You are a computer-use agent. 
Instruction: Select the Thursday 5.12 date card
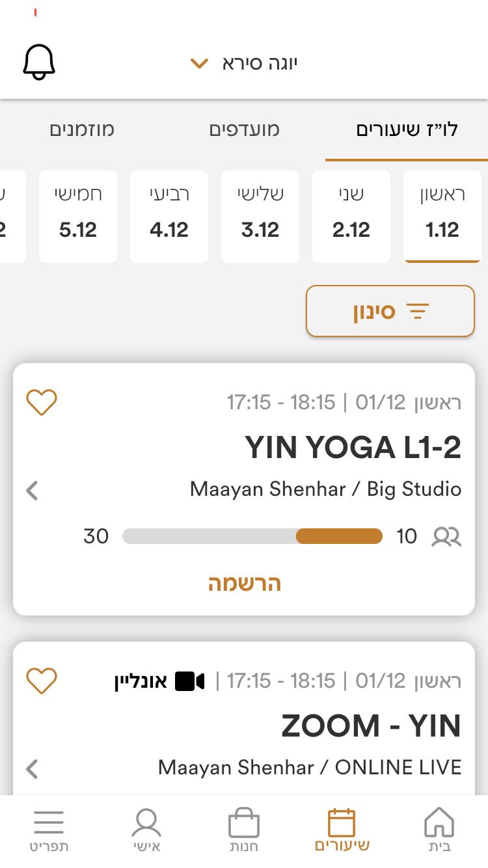(x=78, y=216)
